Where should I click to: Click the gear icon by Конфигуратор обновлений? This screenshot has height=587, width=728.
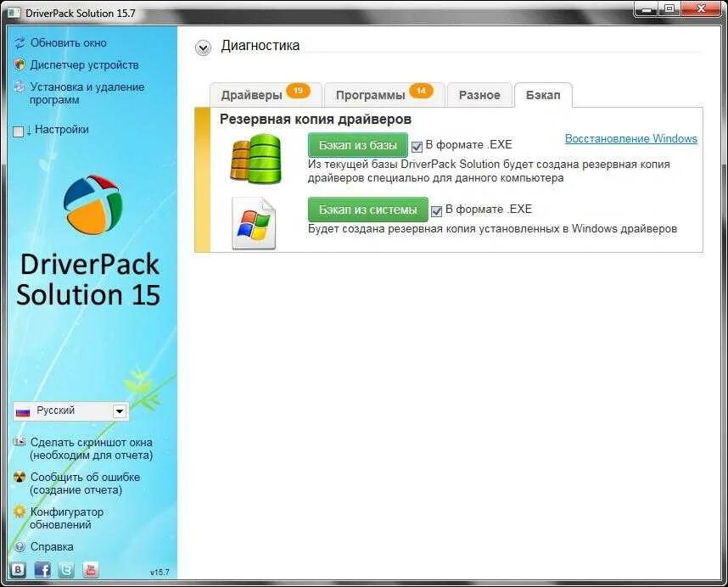20,512
